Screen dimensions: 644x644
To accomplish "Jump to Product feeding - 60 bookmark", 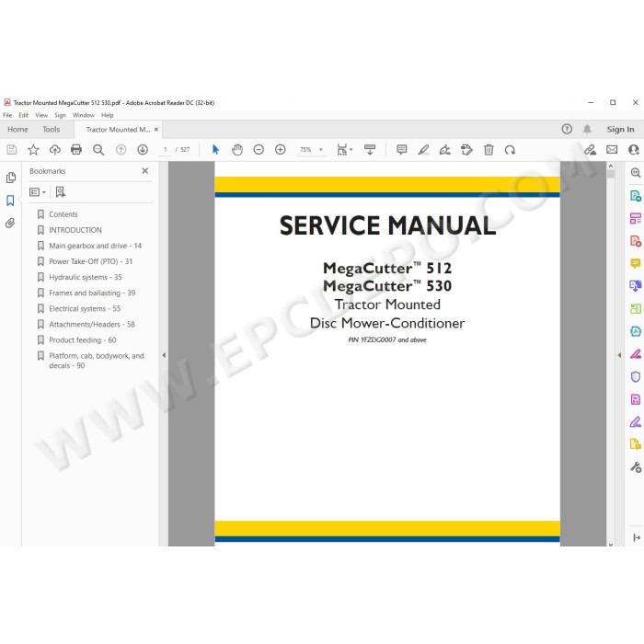I will tap(83, 340).
